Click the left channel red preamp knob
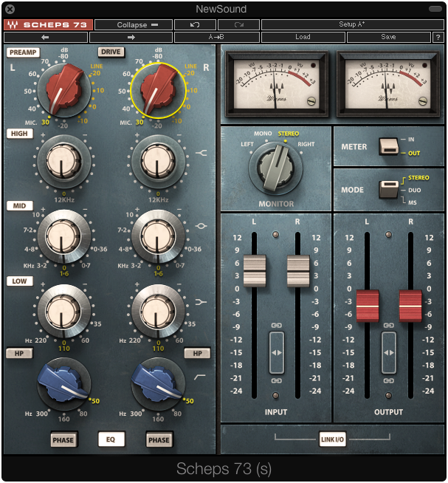Screen dimensions: 448x483 (x=64, y=90)
